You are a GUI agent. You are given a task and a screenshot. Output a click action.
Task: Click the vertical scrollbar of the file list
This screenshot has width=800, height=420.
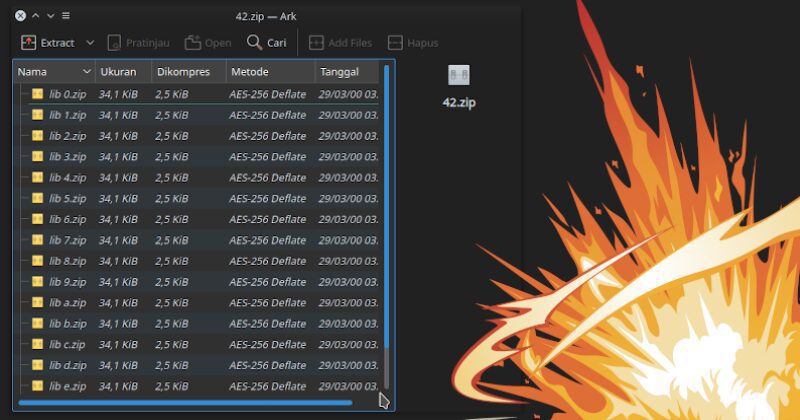pyautogui.click(x=386, y=206)
